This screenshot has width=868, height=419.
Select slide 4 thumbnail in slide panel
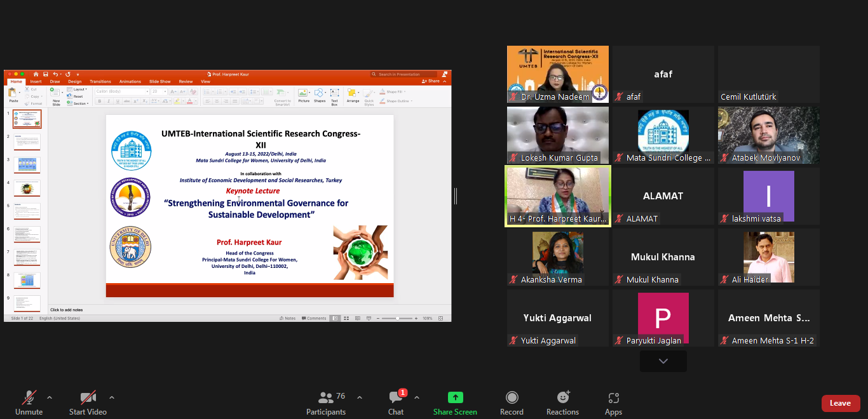pos(27,188)
